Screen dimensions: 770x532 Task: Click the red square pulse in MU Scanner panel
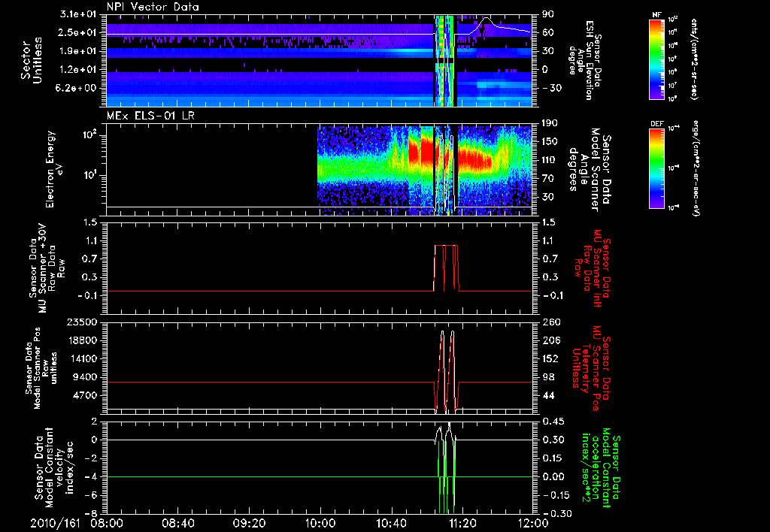pyautogui.click(x=447, y=268)
